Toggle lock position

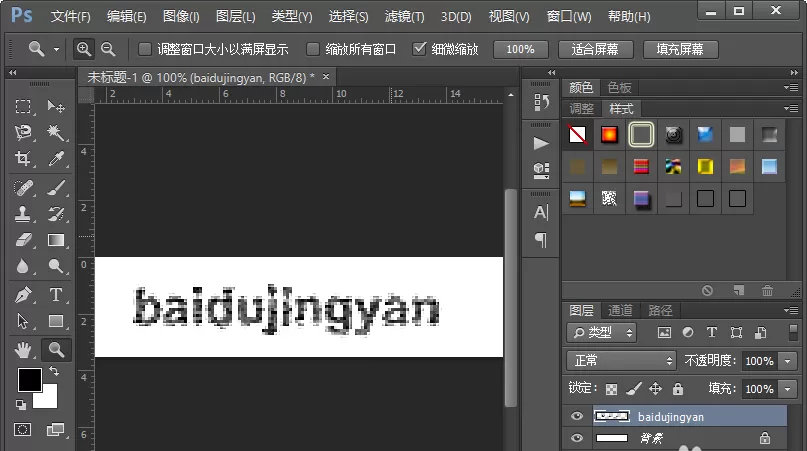tap(655, 389)
